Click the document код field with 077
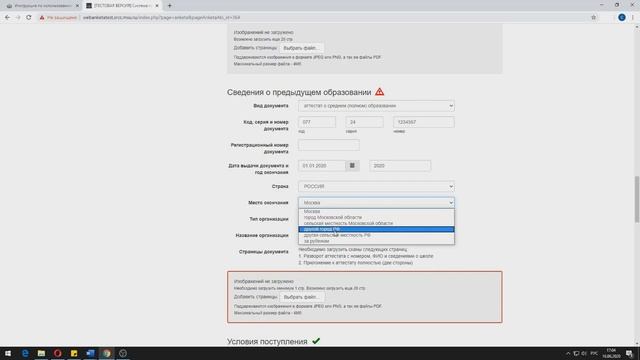This screenshot has width=640, height=360. click(317, 122)
